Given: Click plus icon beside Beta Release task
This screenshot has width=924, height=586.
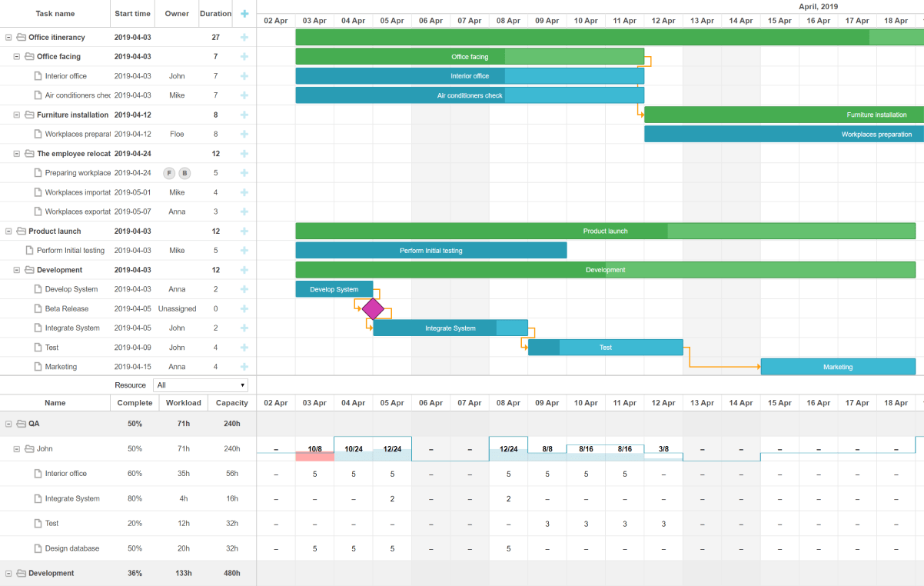Looking at the screenshot, I should (x=244, y=308).
